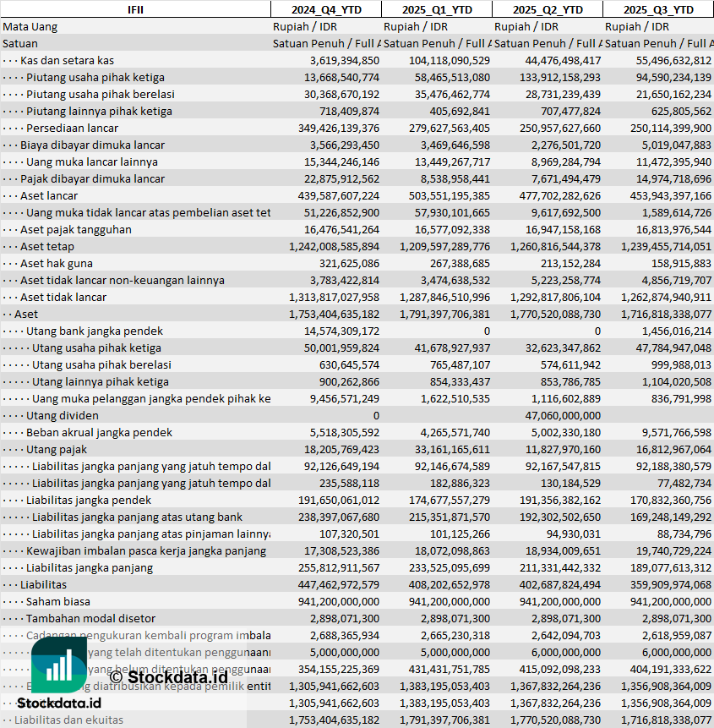The width and height of the screenshot is (714, 728).
Task: Click the Satuan row label
Action: point(20,44)
